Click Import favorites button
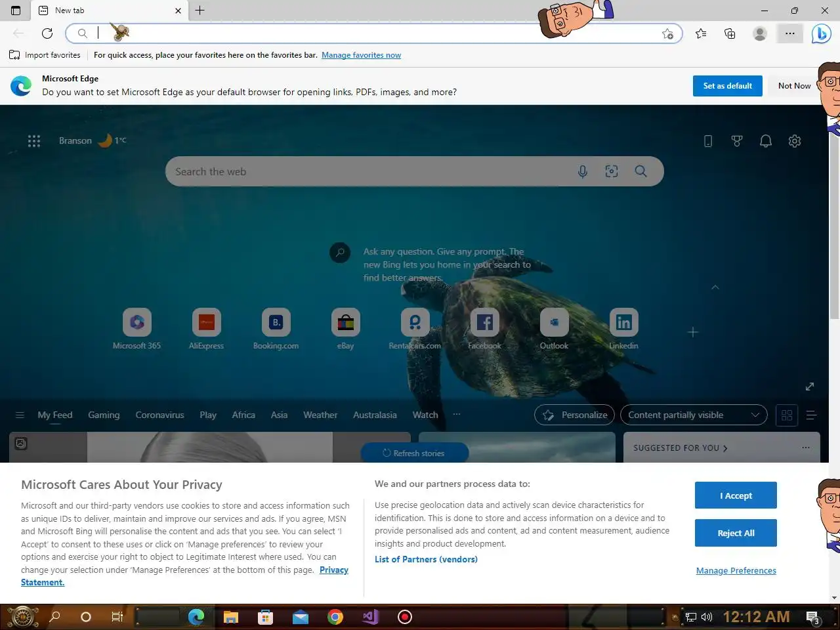The image size is (840, 630). (x=45, y=55)
